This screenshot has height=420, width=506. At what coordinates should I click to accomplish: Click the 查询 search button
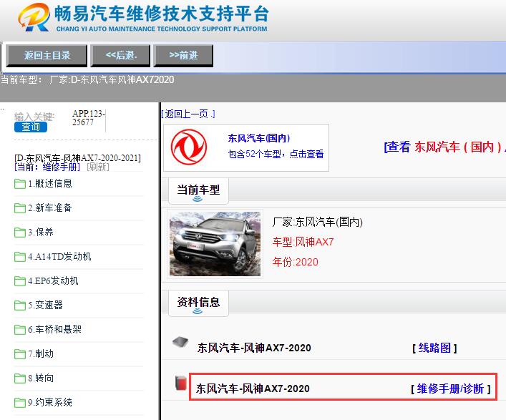[31, 127]
